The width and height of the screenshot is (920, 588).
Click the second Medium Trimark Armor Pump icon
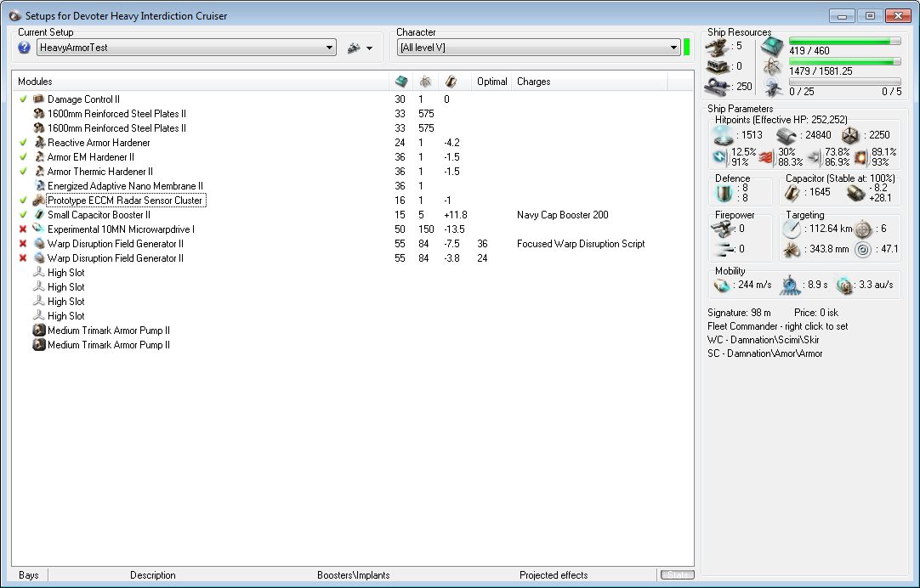(x=39, y=345)
